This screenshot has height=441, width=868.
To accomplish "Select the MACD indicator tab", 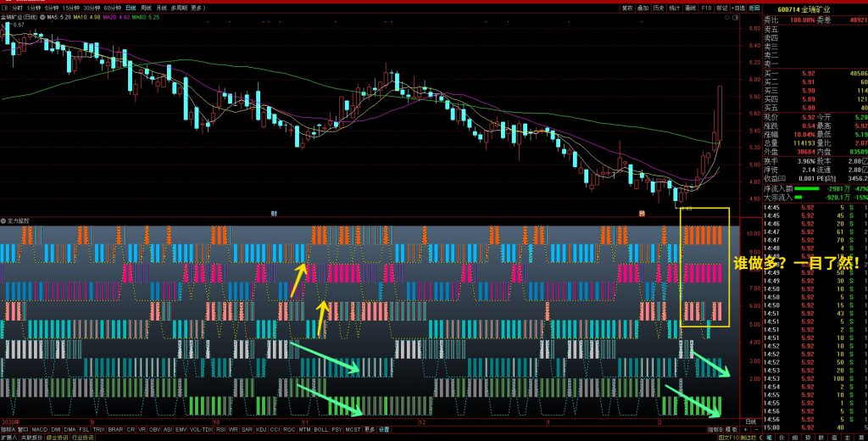I will point(40,429).
